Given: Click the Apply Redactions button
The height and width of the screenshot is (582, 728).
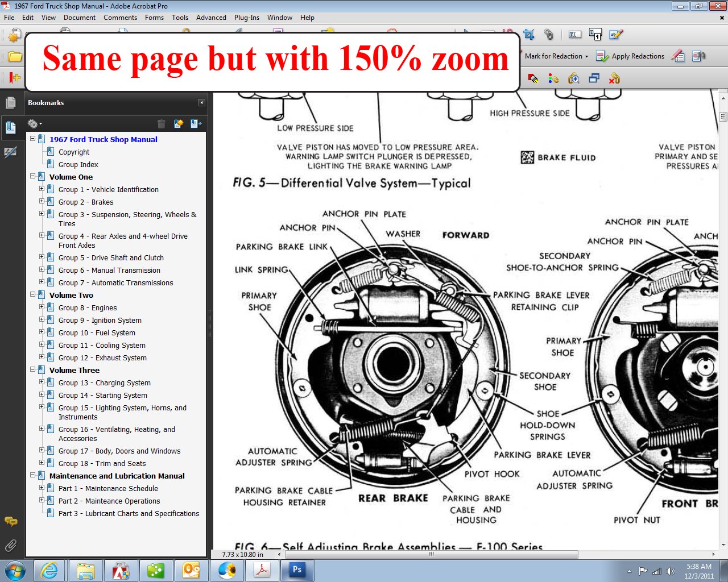Looking at the screenshot, I should (630, 56).
